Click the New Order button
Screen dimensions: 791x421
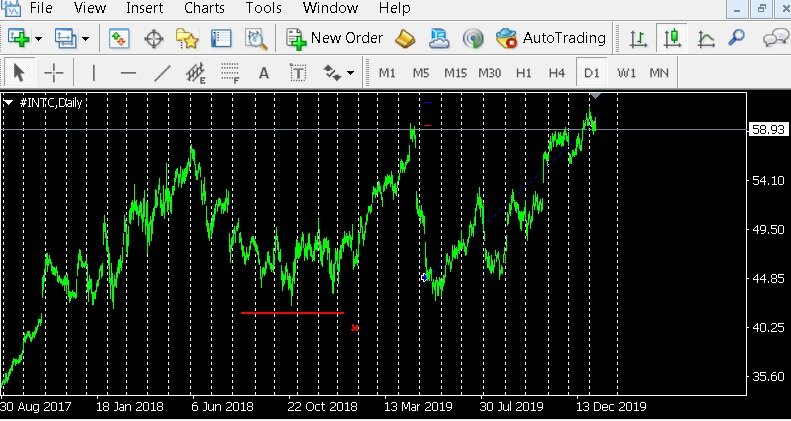point(334,38)
